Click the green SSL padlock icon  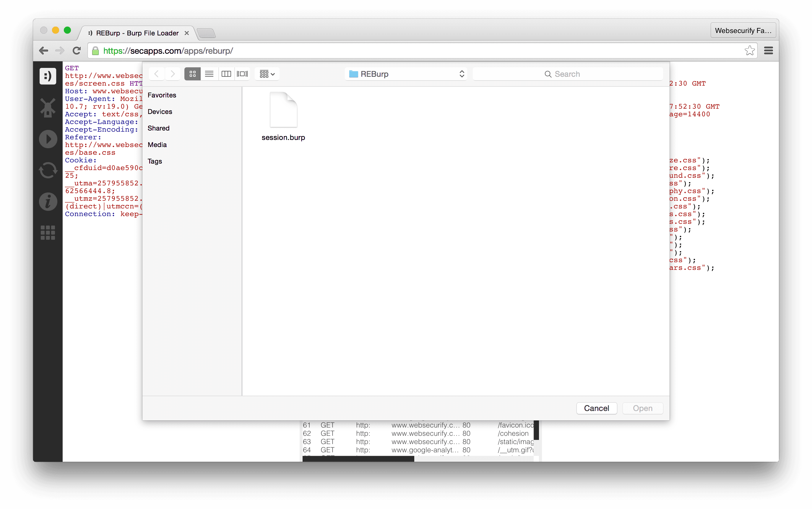pyautogui.click(x=95, y=51)
